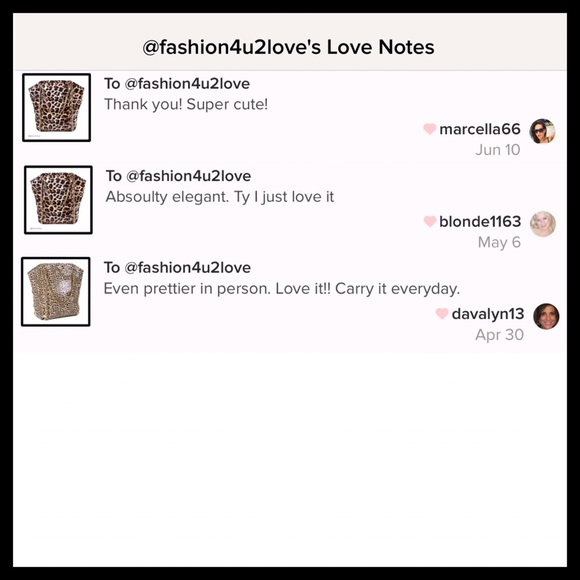Click the pink heart beside davalyn13
The width and height of the screenshot is (580, 580).
442,314
